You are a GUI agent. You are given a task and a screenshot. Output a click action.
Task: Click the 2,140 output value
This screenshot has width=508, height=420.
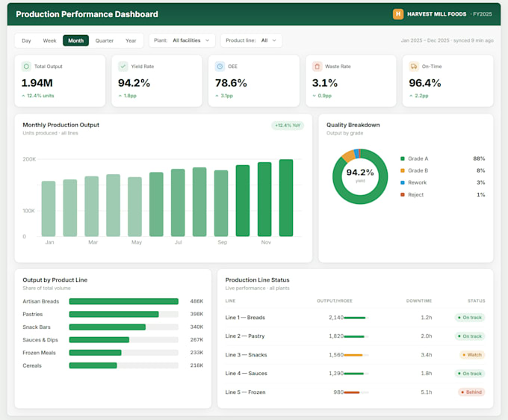(336, 318)
